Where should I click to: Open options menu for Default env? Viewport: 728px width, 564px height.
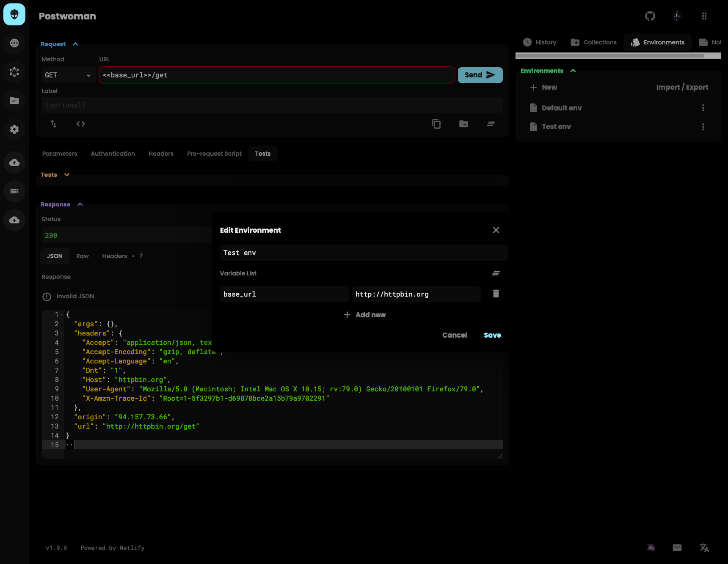[x=703, y=108]
